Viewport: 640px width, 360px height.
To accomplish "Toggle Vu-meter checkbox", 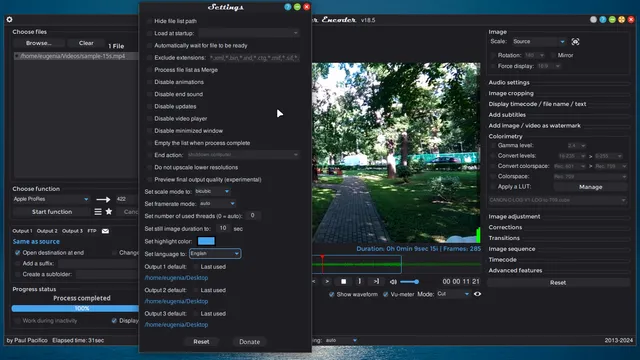I will pos(385,294).
